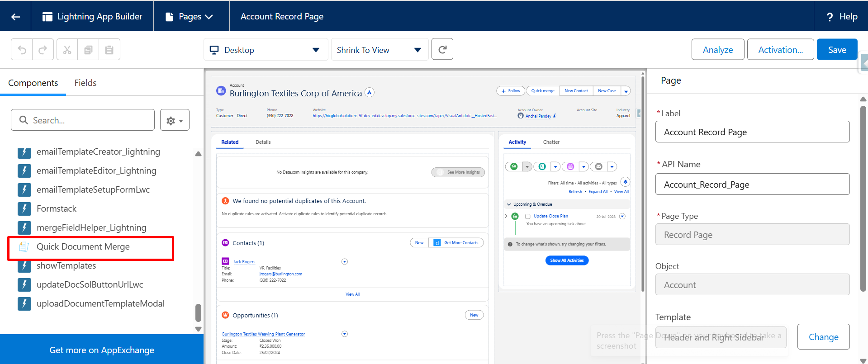Expand the Update Close Plan task details
The width and height of the screenshot is (868, 364).
[x=506, y=216]
